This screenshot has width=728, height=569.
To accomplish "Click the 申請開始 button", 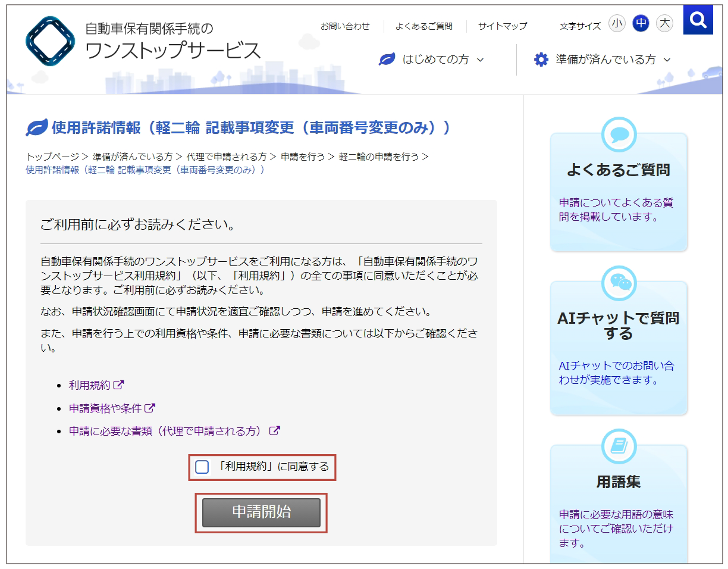I will [x=261, y=512].
